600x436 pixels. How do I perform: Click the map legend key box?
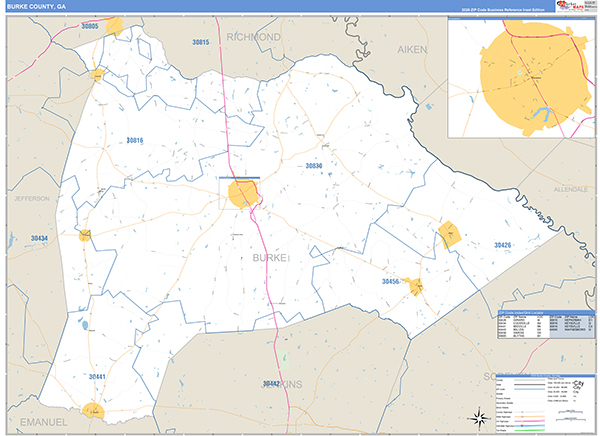click(545, 399)
